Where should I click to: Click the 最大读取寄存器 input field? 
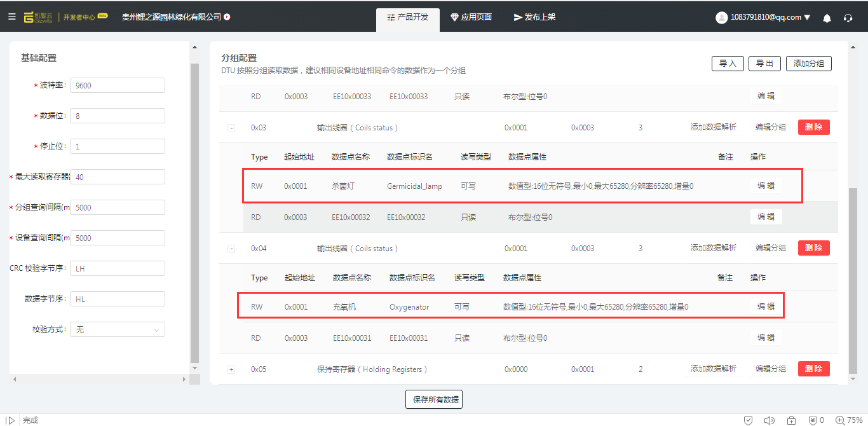(118, 177)
